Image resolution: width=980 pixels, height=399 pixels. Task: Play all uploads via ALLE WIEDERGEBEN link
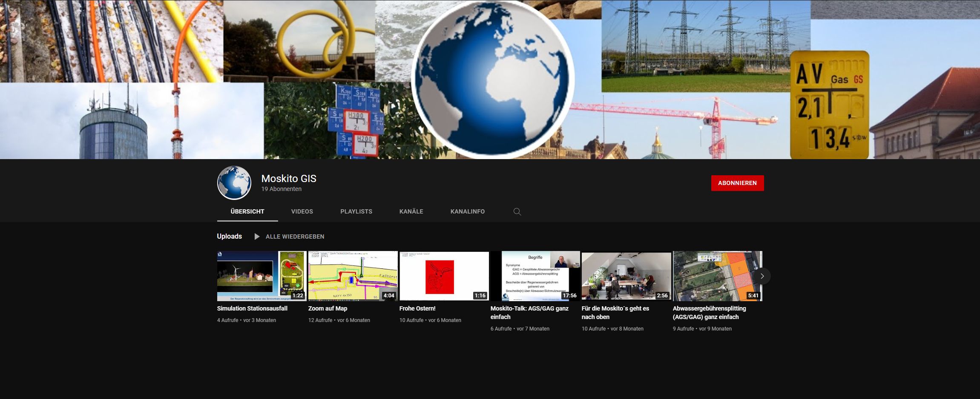(295, 237)
